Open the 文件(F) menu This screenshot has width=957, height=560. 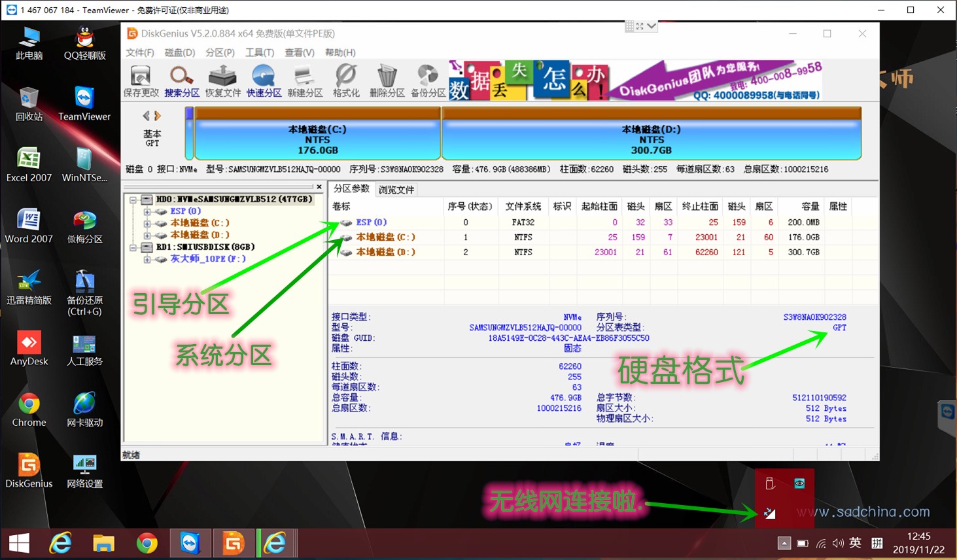[140, 52]
